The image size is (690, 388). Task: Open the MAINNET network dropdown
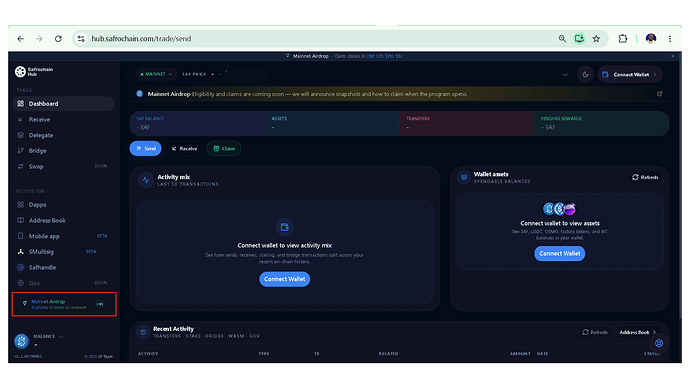click(156, 74)
